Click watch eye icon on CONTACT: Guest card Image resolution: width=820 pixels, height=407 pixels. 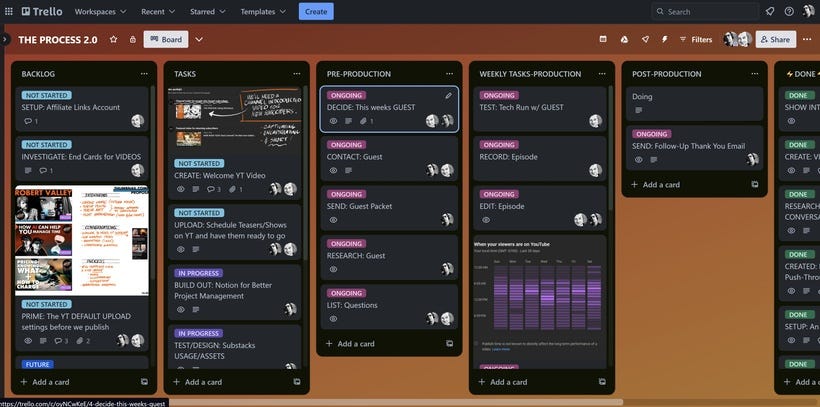(333, 171)
